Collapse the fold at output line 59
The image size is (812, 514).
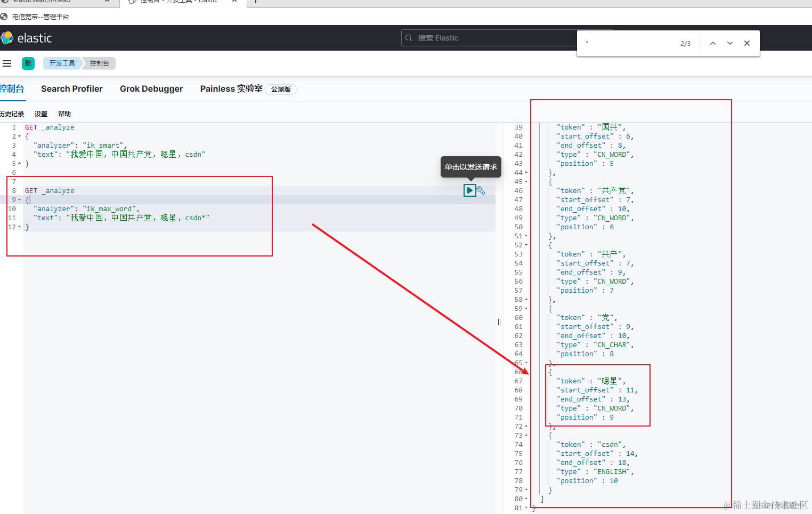coord(526,309)
